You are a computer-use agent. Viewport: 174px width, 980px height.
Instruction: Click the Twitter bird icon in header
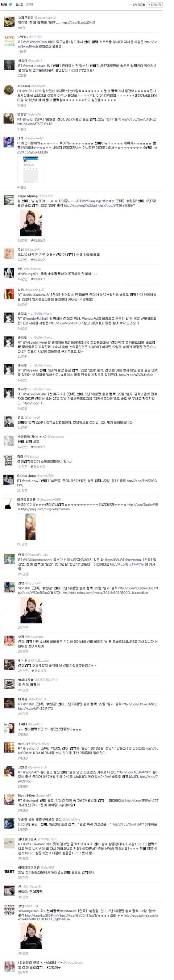11,5
